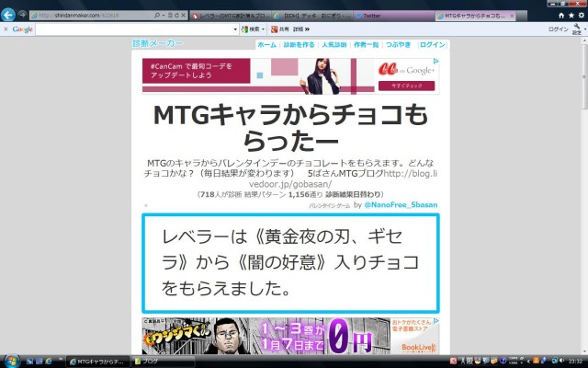Switch to the Twitter browser tab
Viewport: 588px width, 368px height.
point(394,16)
